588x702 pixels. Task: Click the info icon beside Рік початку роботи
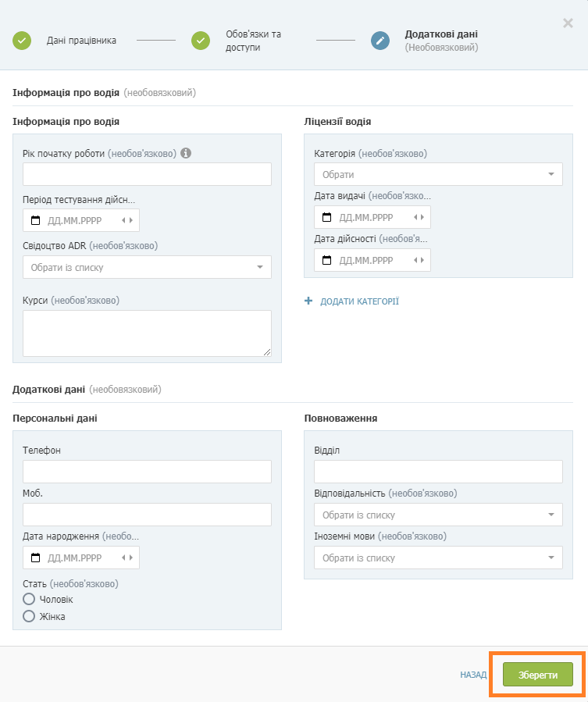pyautogui.click(x=186, y=153)
